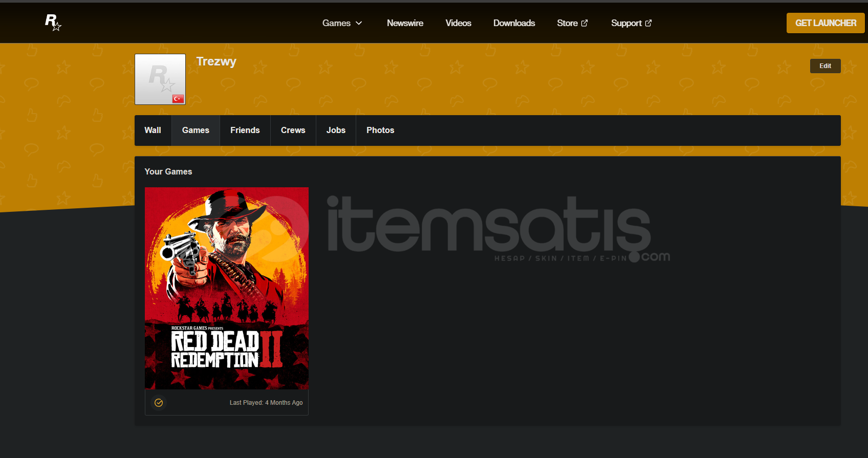868x458 pixels.
Task: Open the Crews tab
Action: coord(293,130)
